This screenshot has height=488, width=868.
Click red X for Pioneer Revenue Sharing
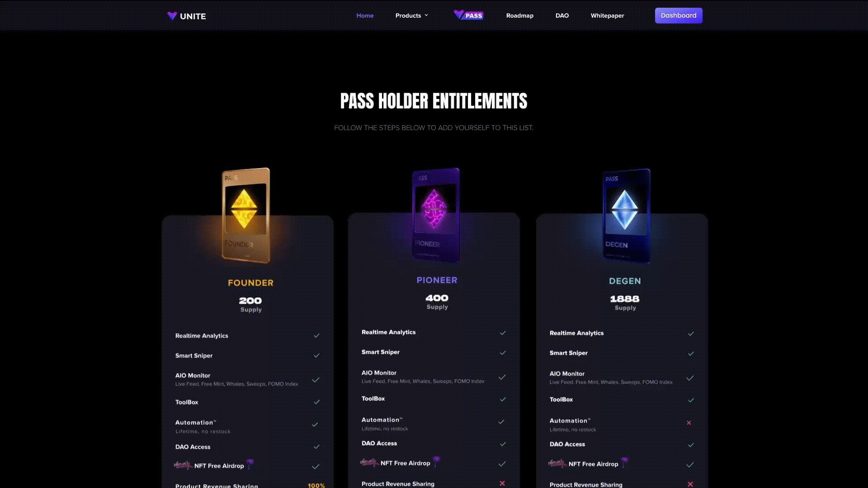[502, 483]
